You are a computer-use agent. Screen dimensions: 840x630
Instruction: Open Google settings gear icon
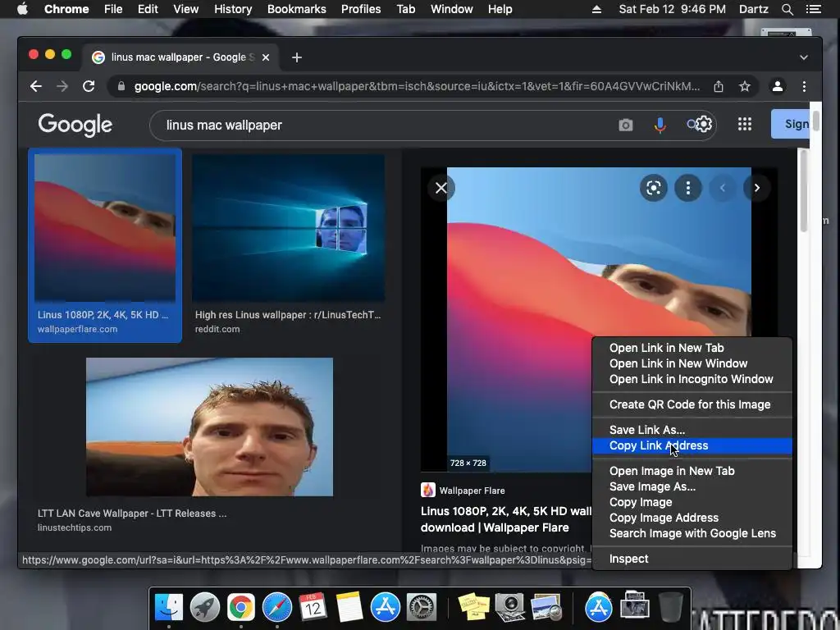[x=704, y=125]
